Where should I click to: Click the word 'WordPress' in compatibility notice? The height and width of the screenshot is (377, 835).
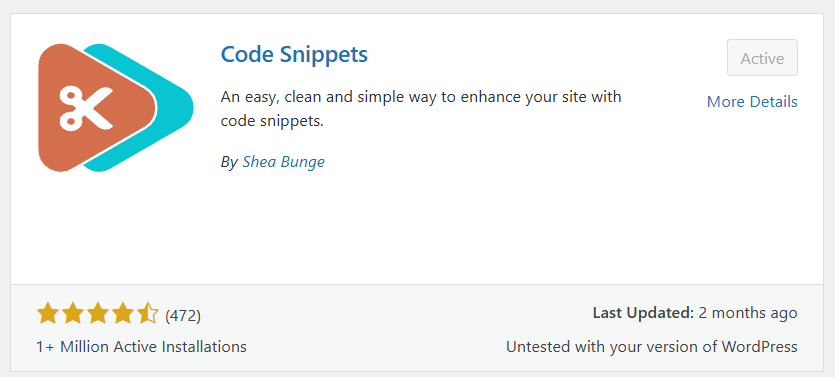(x=759, y=347)
